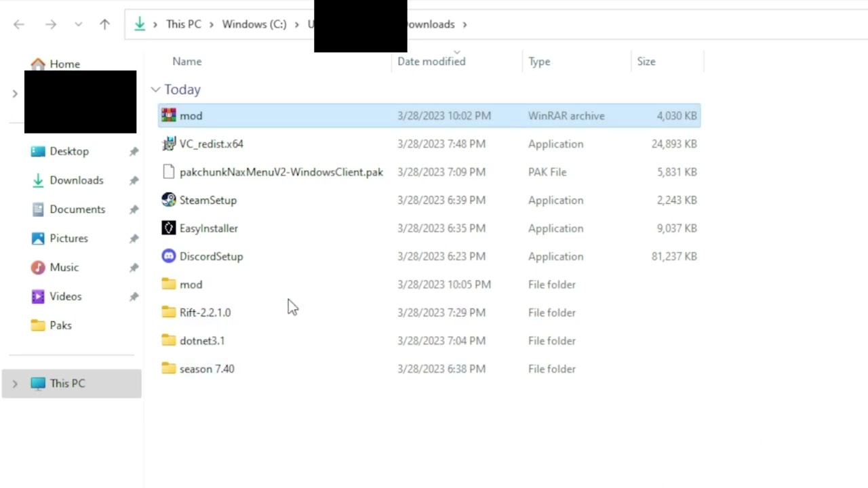868x488 pixels.
Task: Go forward using the forward arrow
Action: click(51, 24)
